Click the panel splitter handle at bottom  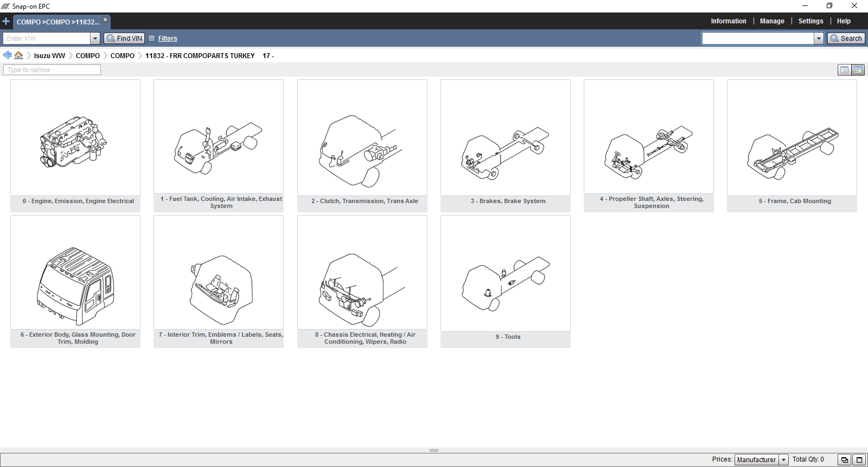tap(434, 450)
